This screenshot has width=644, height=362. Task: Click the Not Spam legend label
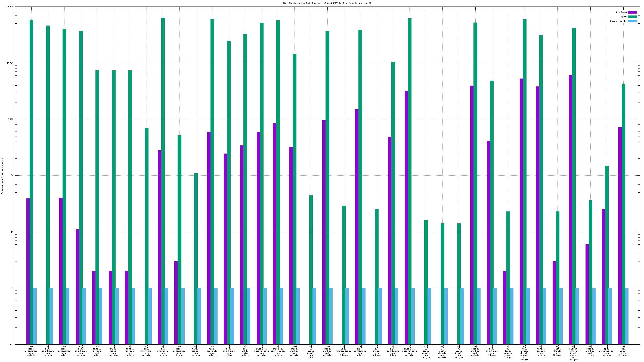click(x=621, y=12)
